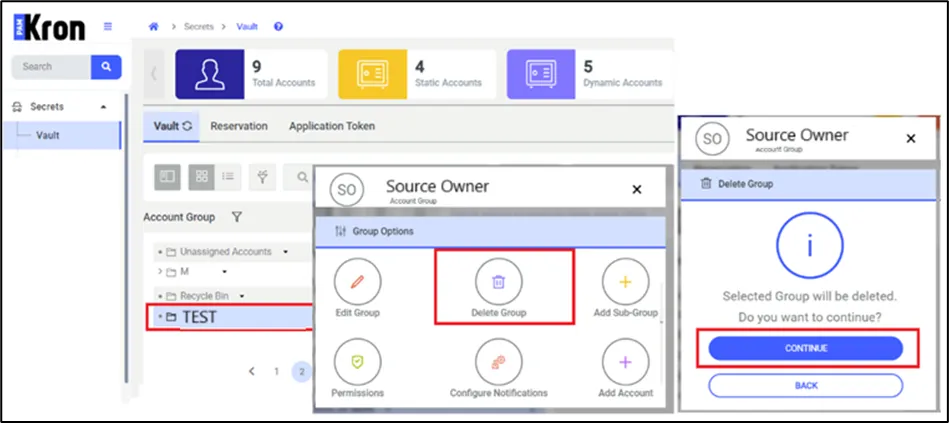Click the BACK button
949x423 pixels.
[806, 385]
